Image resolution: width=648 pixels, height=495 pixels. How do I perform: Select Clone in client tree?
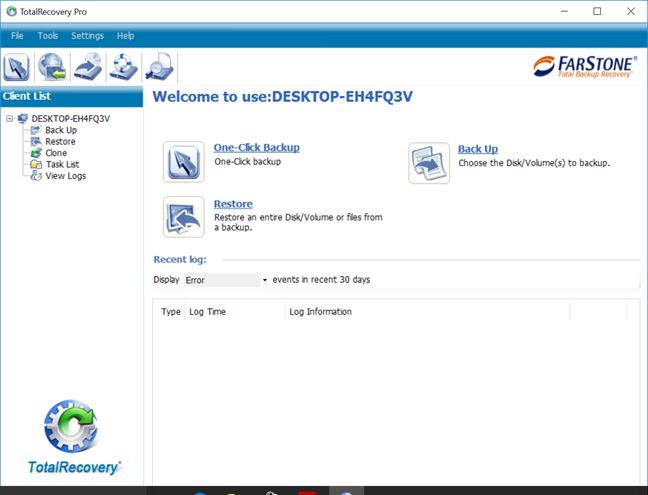[x=56, y=153]
